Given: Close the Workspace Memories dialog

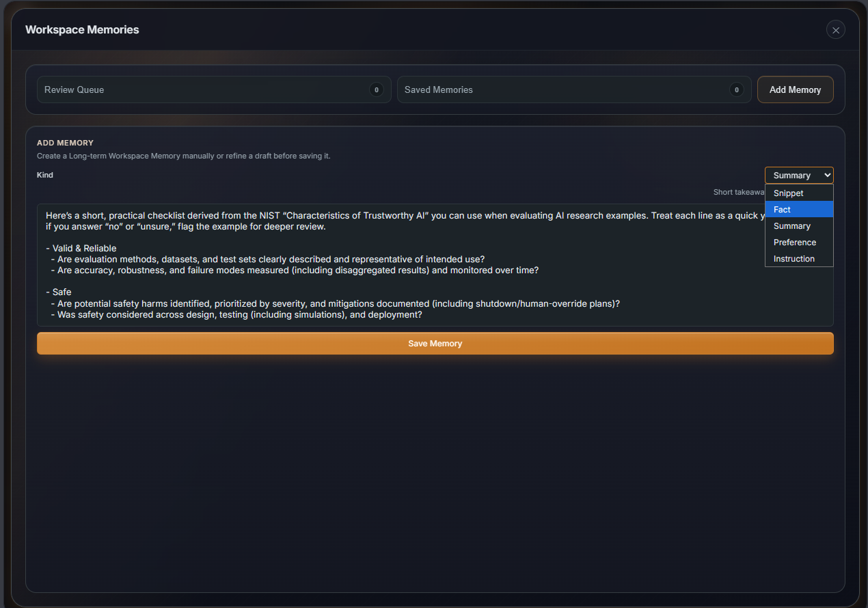Looking at the screenshot, I should point(835,30).
